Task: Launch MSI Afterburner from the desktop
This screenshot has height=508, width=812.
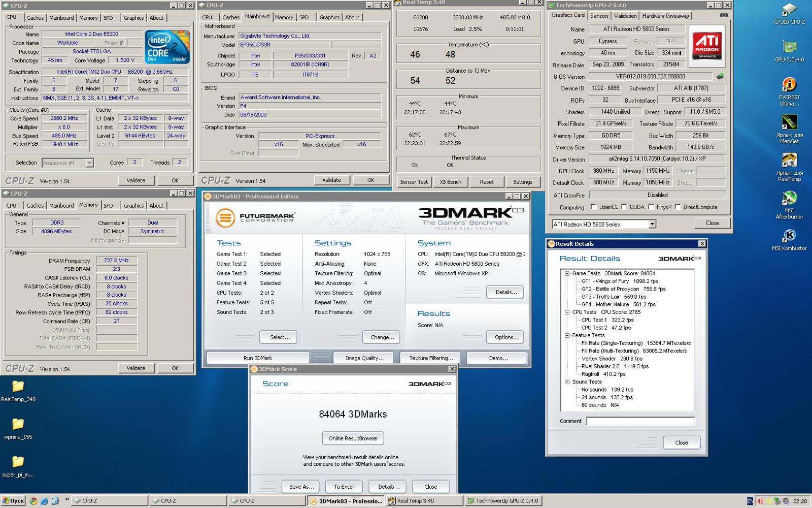Action: tap(789, 205)
